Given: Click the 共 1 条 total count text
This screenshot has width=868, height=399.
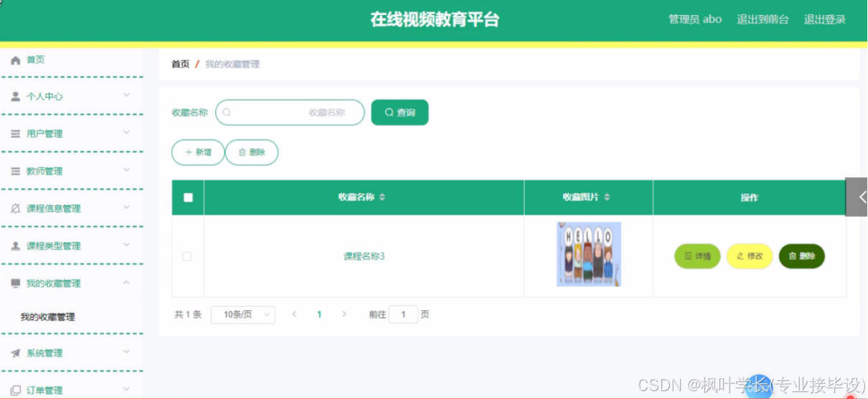Looking at the screenshot, I should tap(188, 314).
